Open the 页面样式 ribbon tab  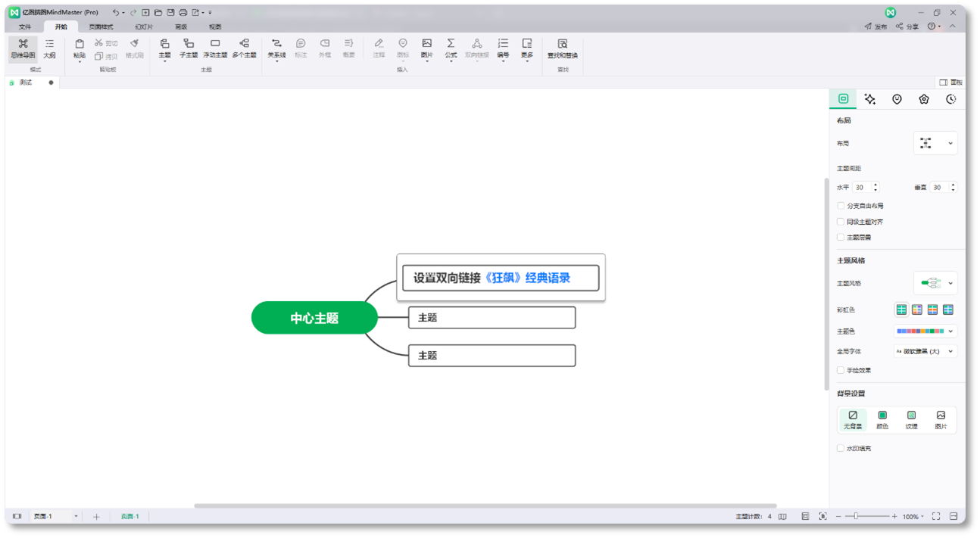point(101,26)
